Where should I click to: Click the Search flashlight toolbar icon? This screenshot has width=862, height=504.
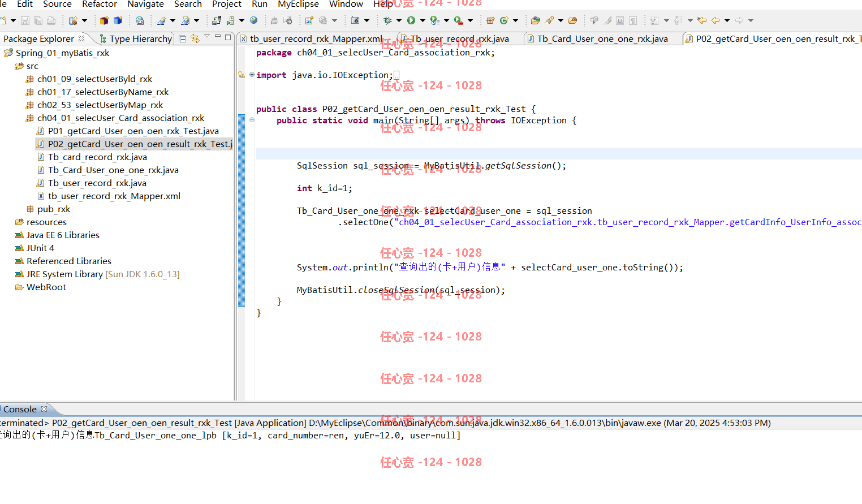point(550,20)
